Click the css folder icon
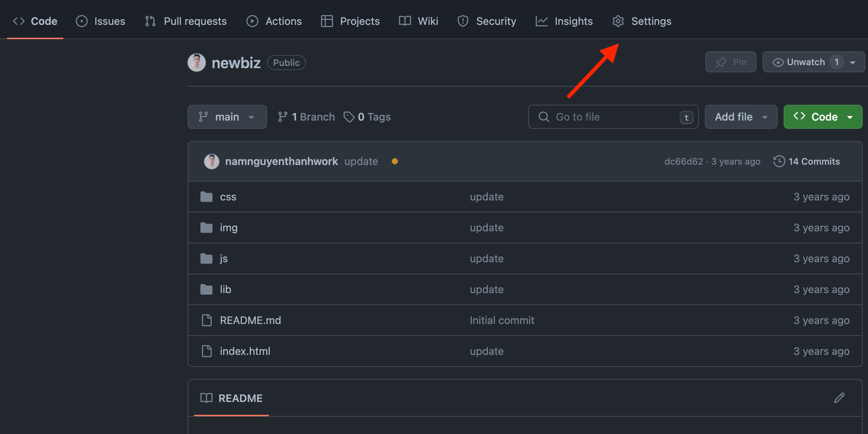868x434 pixels. click(206, 197)
